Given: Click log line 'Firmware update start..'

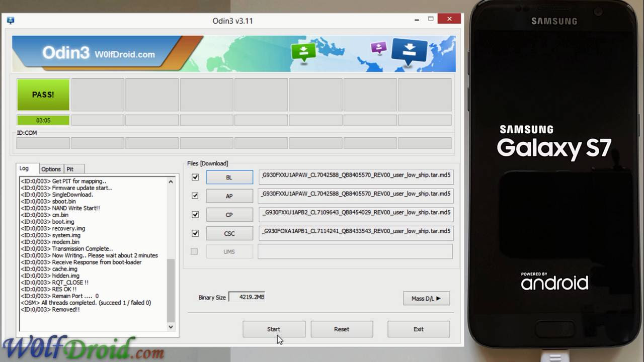Looking at the screenshot, I should (66, 188).
